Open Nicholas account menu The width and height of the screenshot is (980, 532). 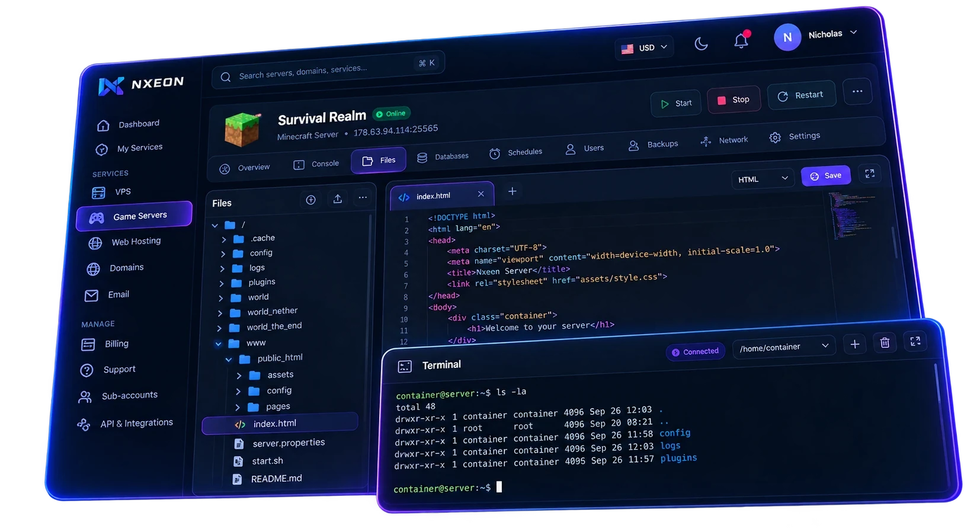pyautogui.click(x=816, y=36)
